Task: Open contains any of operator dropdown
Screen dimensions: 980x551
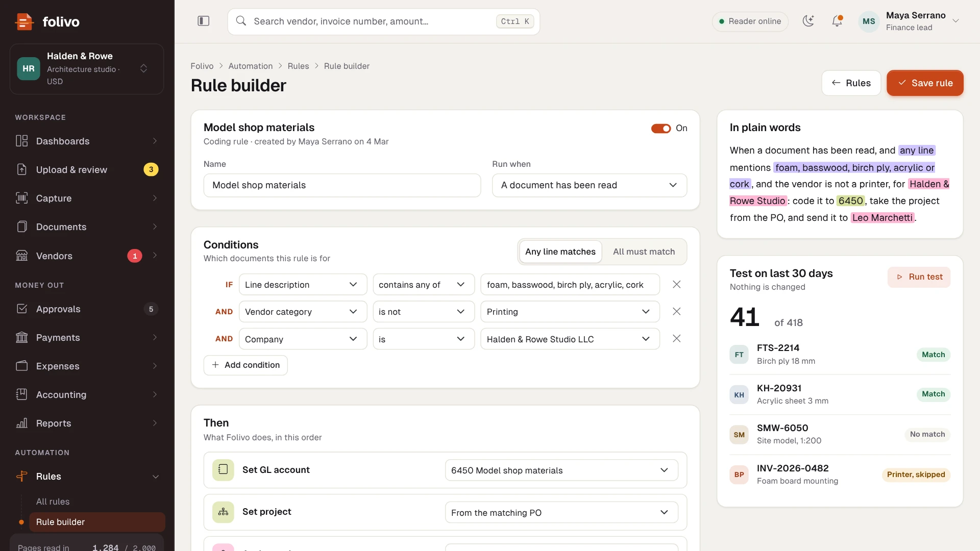Action: [x=423, y=285]
